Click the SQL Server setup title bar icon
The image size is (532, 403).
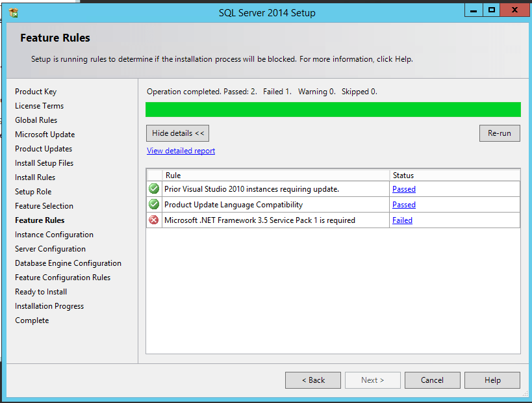coord(14,12)
